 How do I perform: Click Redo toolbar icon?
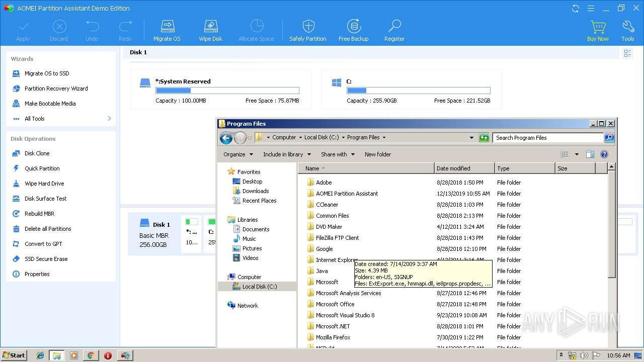[x=125, y=30]
